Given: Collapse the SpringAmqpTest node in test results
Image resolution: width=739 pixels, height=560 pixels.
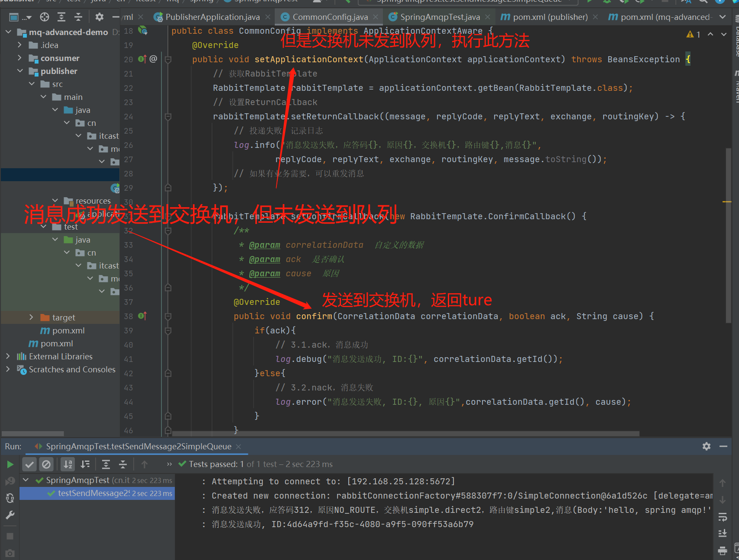Looking at the screenshot, I should [x=25, y=480].
